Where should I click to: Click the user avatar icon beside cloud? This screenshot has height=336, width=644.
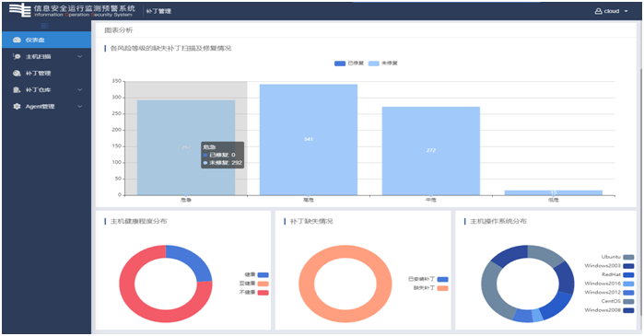click(x=599, y=11)
